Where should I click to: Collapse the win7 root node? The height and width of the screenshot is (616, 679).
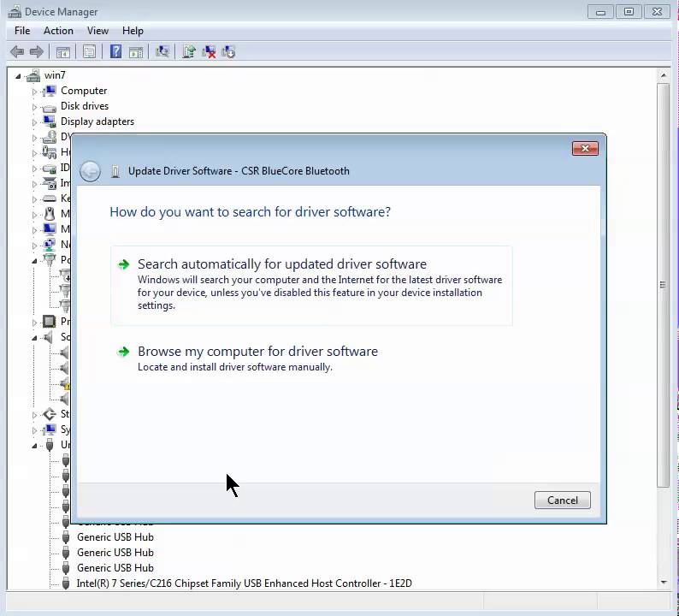(18, 77)
